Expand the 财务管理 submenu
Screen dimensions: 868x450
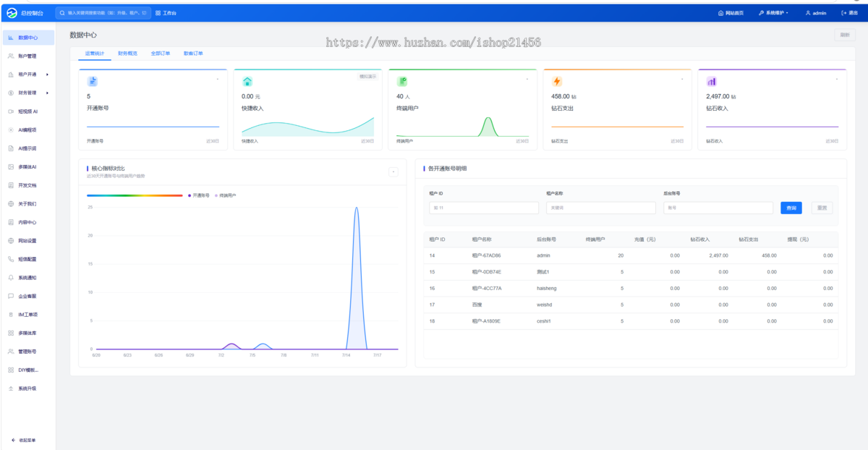(x=48, y=93)
